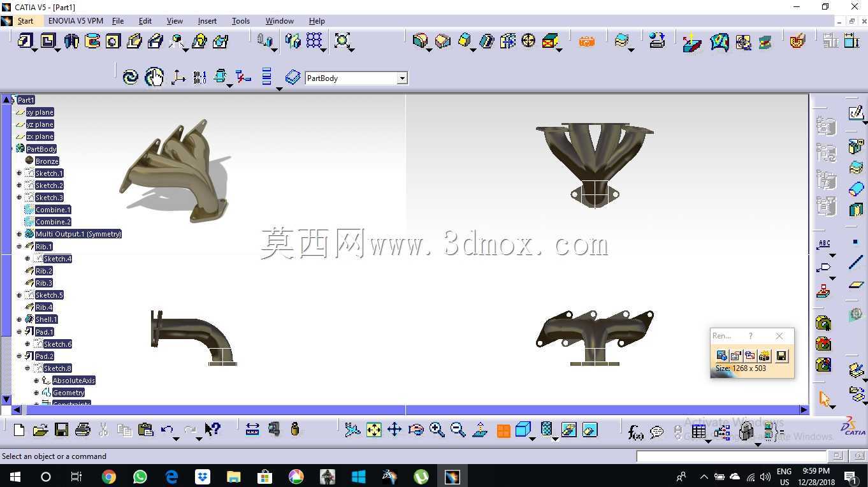Open the Start menu in CATIA
The width and height of the screenshot is (868, 487).
tap(25, 21)
